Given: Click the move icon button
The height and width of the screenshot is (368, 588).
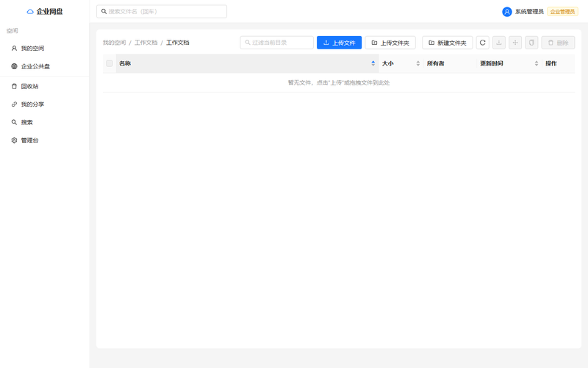Looking at the screenshot, I should pos(515,43).
